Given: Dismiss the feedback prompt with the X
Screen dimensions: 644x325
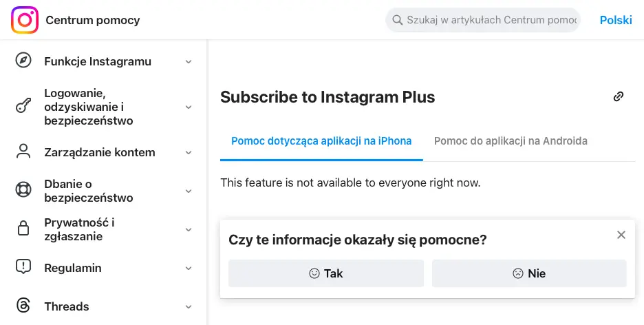Looking at the screenshot, I should 621,235.
